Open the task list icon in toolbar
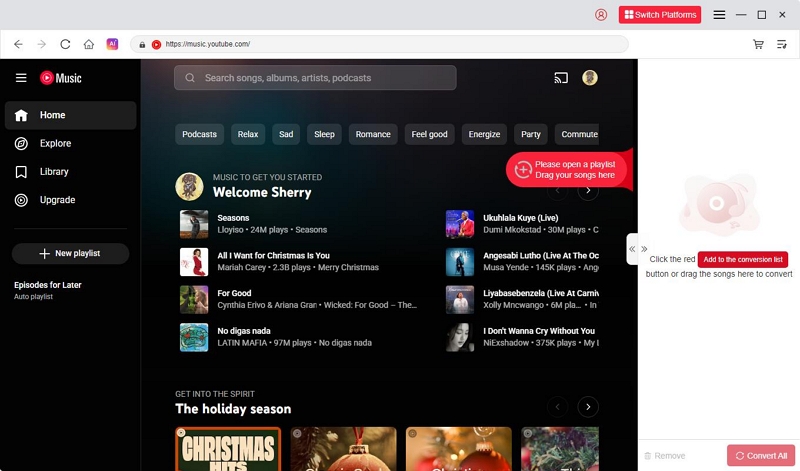This screenshot has height=471, width=800. [782, 44]
